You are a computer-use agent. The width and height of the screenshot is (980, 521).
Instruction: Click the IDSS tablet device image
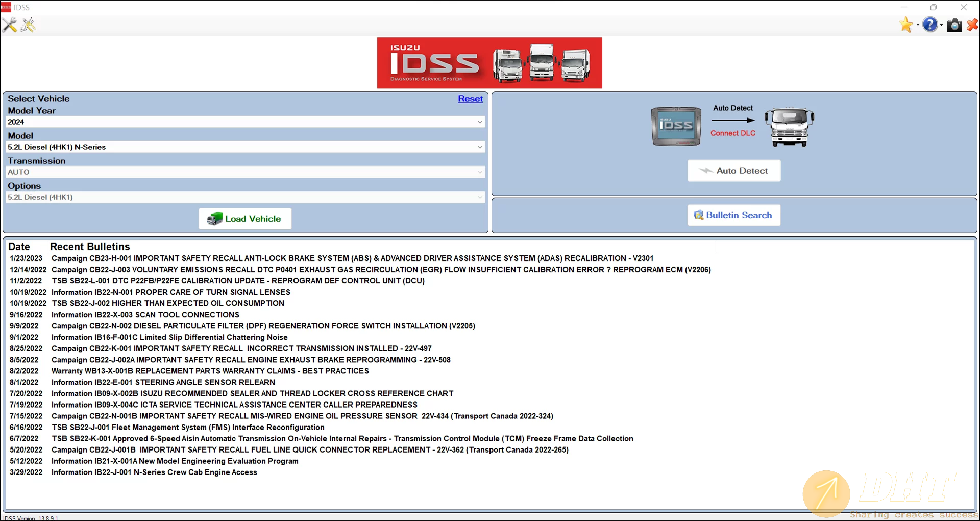pyautogui.click(x=676, y=126)
